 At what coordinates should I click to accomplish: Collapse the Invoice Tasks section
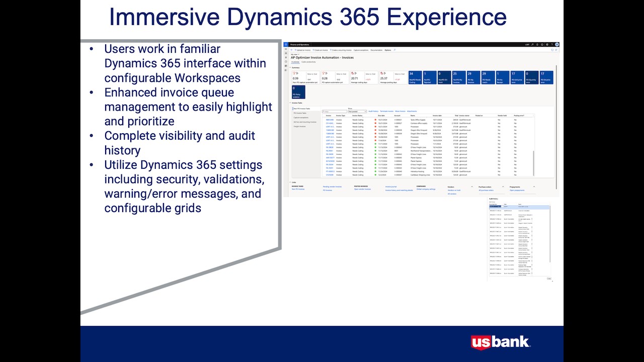[290, 103]
